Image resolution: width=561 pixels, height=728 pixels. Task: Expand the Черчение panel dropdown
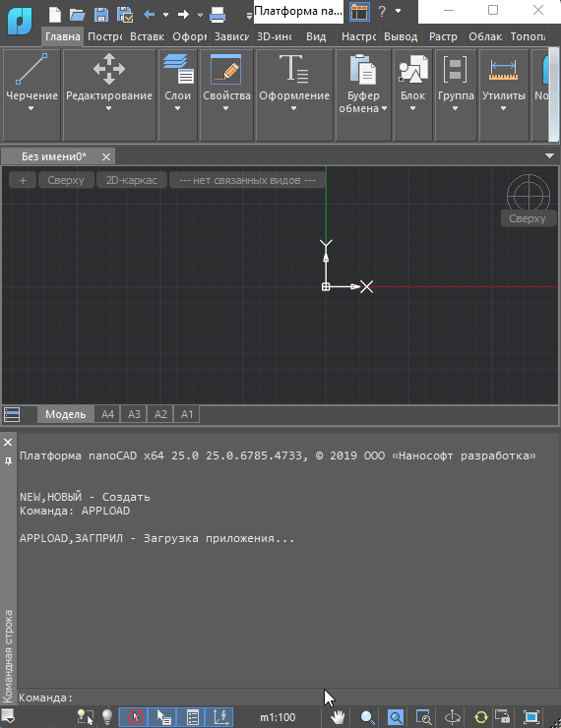pyautogui.click(x=31, y=108)
